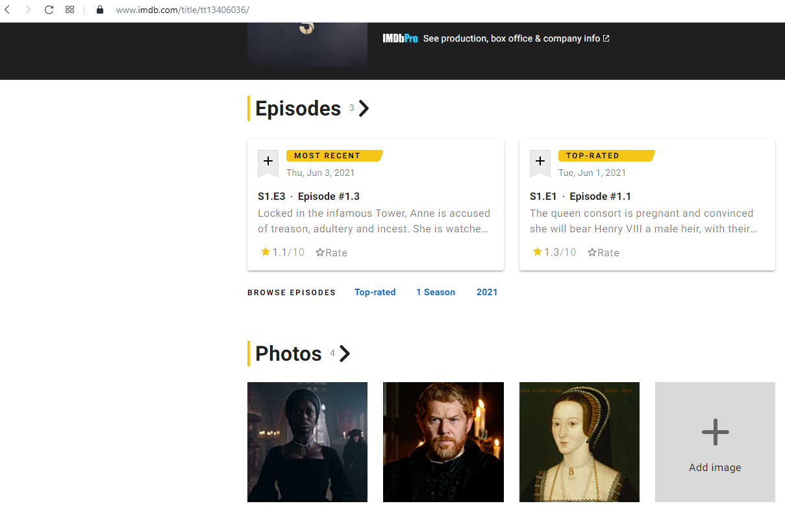
Task: Click the date Tue, Jun 1, 2021
Action: (592, 173)
